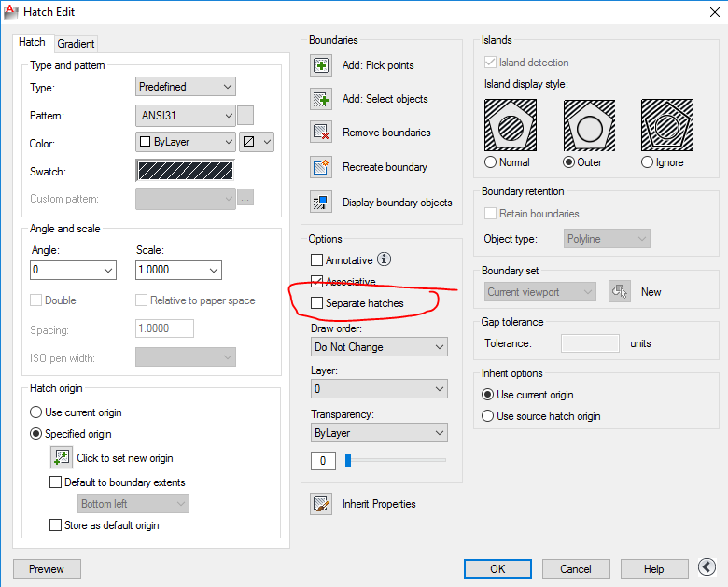728x587 pixels.
Task: Check the Separate hatches option
Action: [x=316, y=302]
